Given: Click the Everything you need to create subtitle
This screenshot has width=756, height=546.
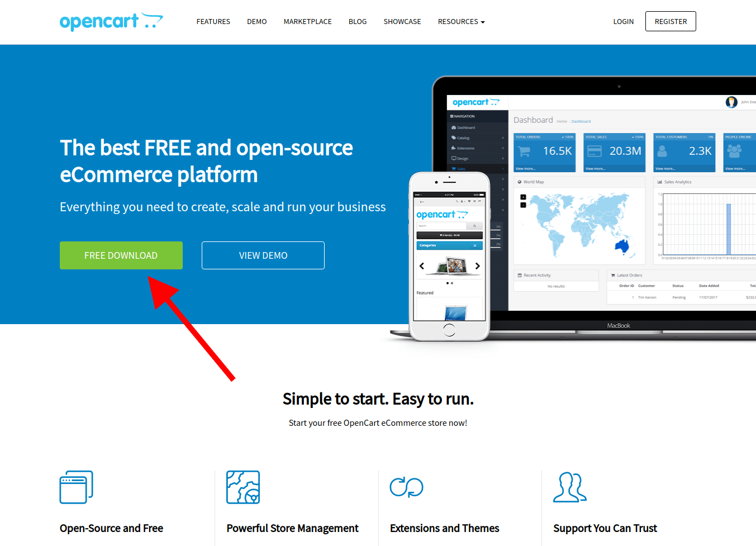Looking at the screenshot, I should [222, 207].
